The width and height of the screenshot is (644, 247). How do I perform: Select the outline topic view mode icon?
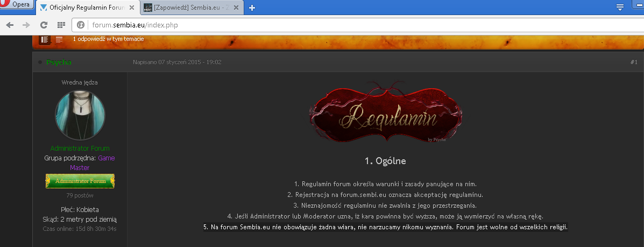pos(59,39)
